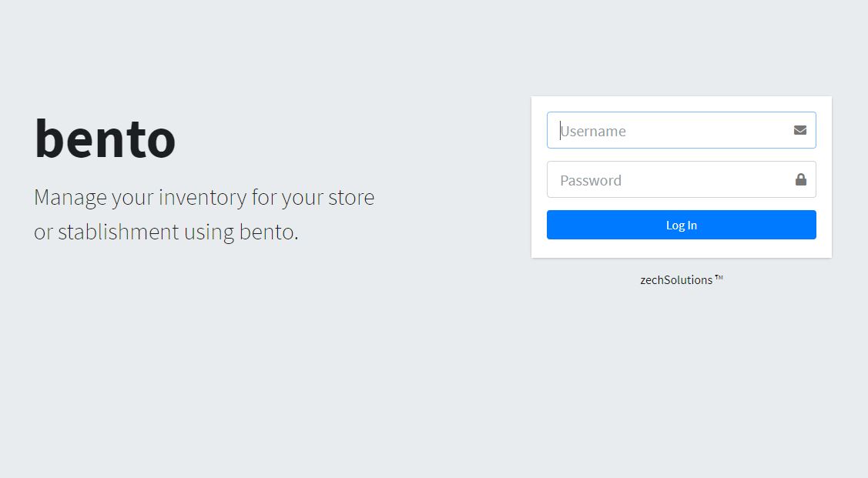
Task: Click the padlock icon in Password field
Action: click(x=800, y=179)
